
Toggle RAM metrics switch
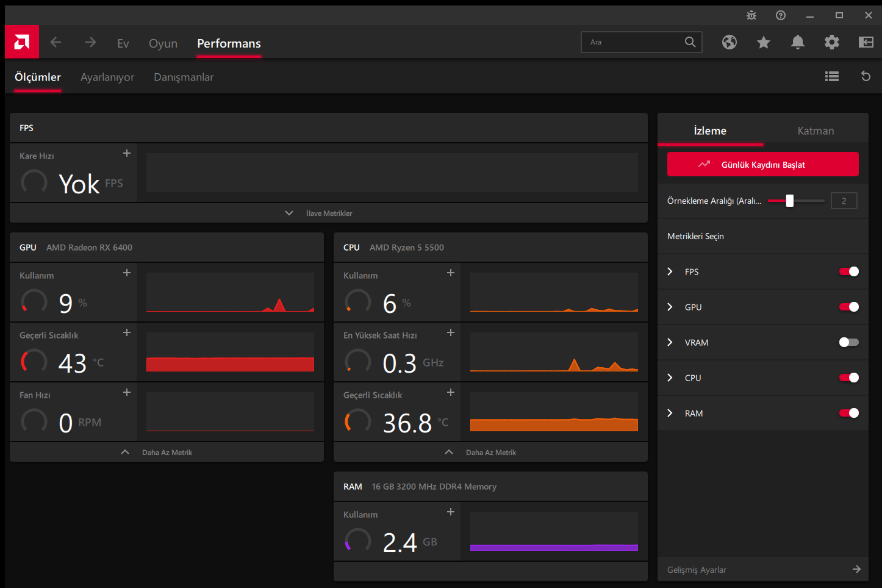coord(849,413)
